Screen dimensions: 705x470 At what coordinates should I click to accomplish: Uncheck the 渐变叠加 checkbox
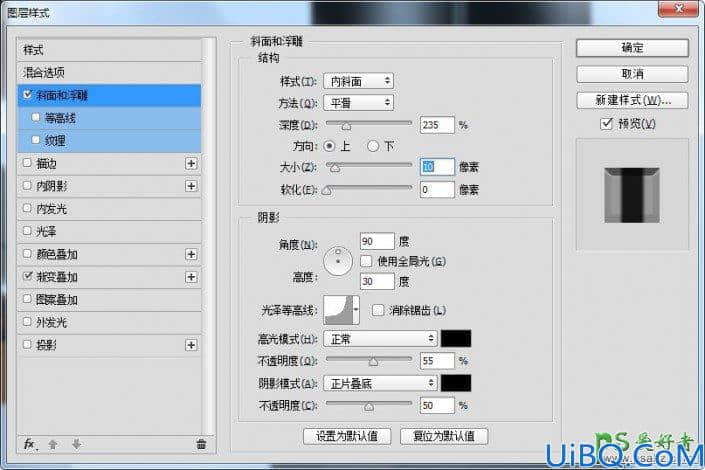pos(27,276)
